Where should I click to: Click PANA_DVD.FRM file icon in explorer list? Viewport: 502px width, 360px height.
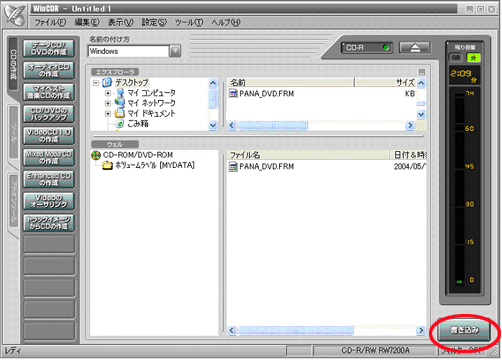pyautogui.click(x=233, y=93)
